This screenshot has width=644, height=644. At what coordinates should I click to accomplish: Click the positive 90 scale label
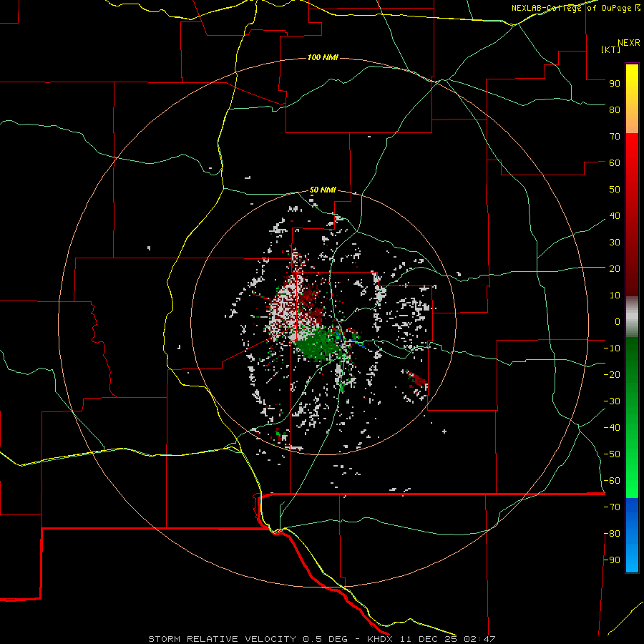point(615,84)
